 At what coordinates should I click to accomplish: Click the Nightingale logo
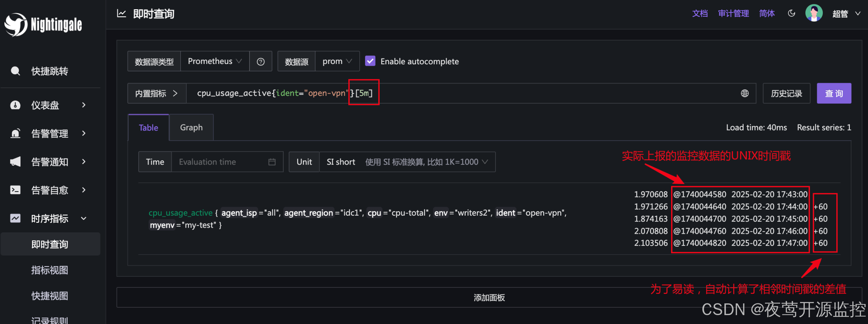pos(43,25)
